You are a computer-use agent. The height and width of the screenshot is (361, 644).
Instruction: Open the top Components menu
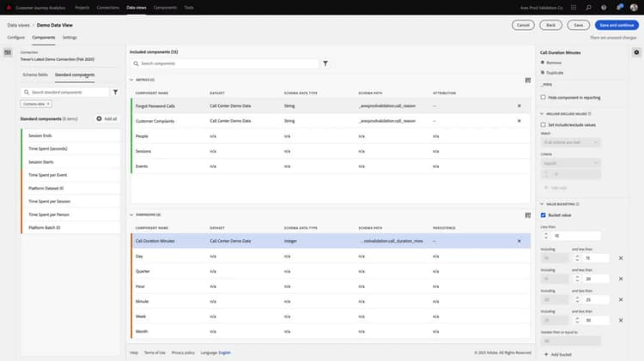coord(165,8)
